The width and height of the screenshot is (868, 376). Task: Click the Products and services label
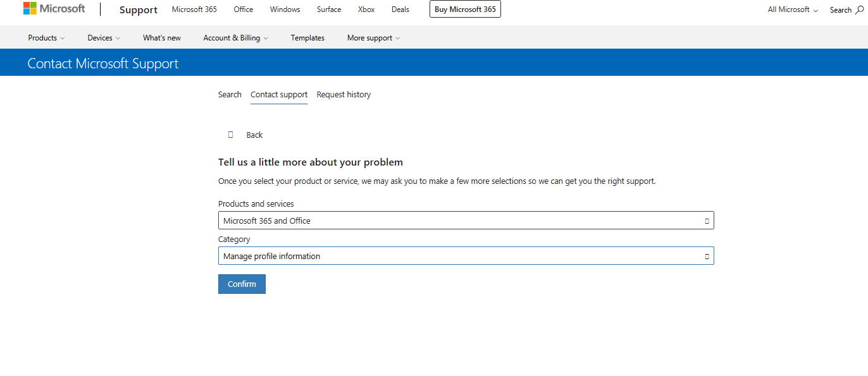click(x=256, y=204)
